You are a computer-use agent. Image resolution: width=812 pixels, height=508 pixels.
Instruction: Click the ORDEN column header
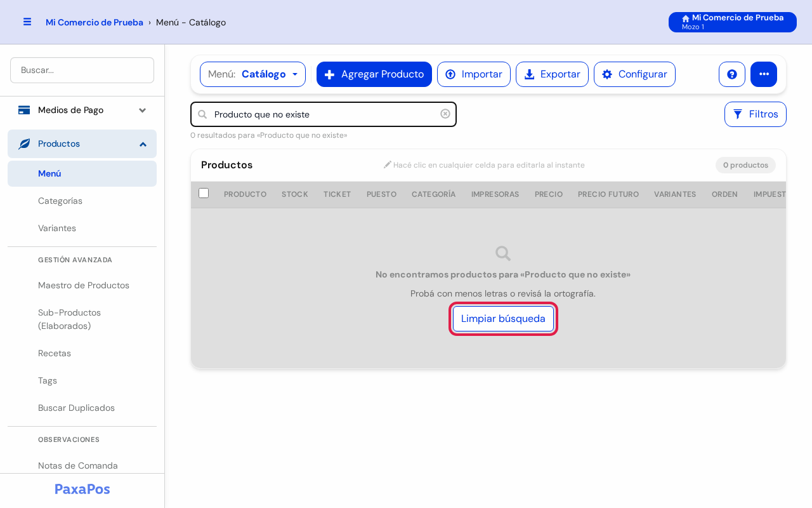pos(724,194)
